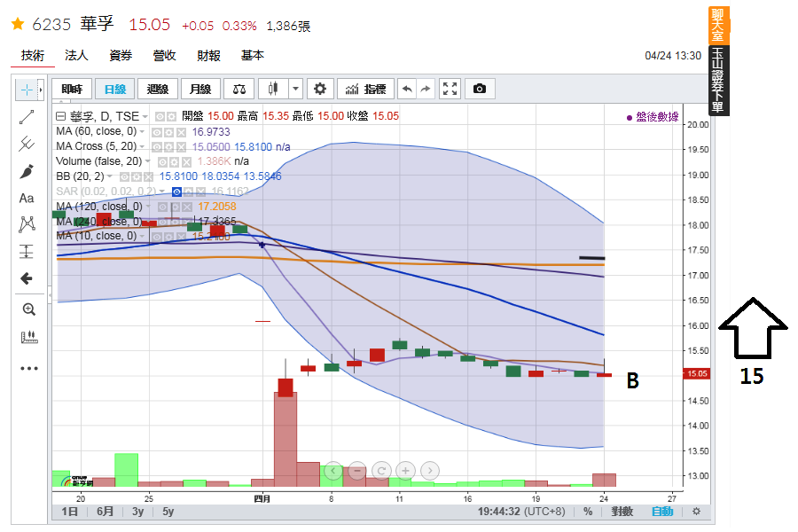Collapse the indicator legend box
The width and height of the screenshot is (798, 532).
point(60,116)
